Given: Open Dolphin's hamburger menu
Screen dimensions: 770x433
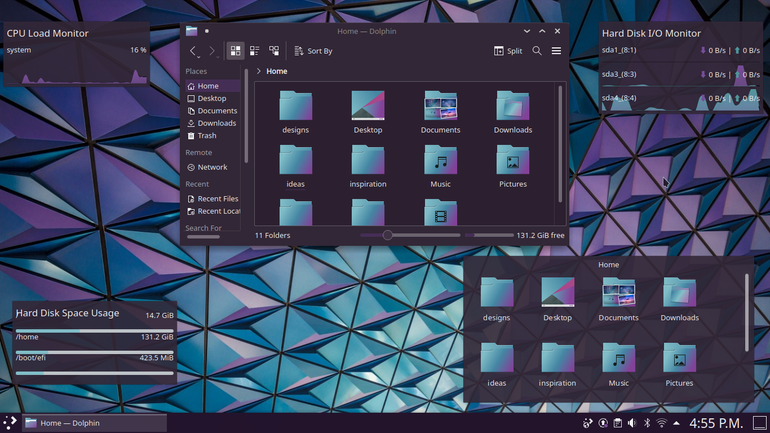Looking at the screenshot, I should pos(556,51).
